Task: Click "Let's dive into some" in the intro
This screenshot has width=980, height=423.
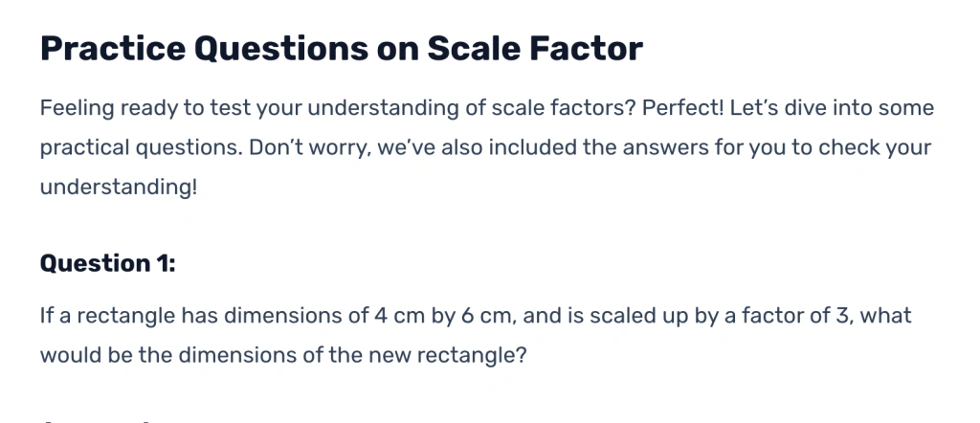Action: tap(832, 107)
